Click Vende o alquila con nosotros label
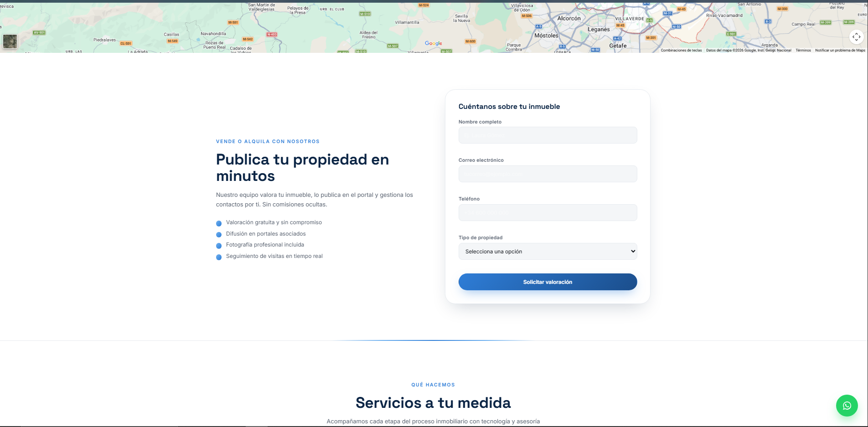The width and height of the screenshot is (868, 427). click(x=268, y=142)
